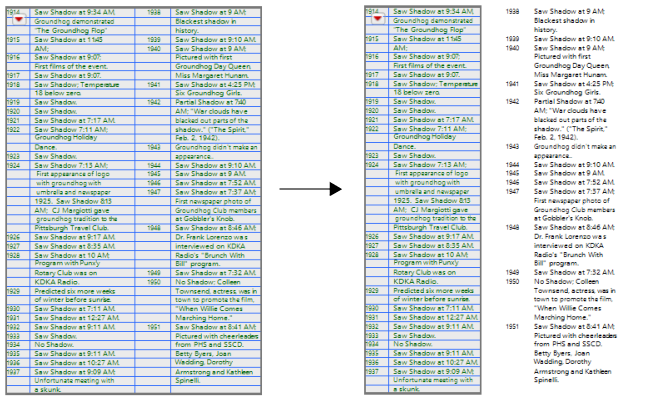Click "at Gobbler's Knob." cell in left-hand table
Screen dimensions: 645x403
coord(205,219)
